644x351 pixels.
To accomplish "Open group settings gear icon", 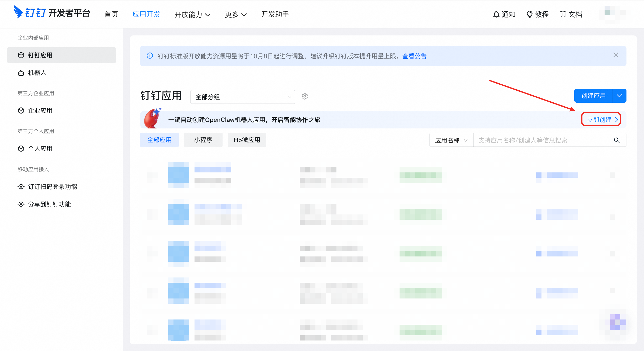I will (304, 96).
